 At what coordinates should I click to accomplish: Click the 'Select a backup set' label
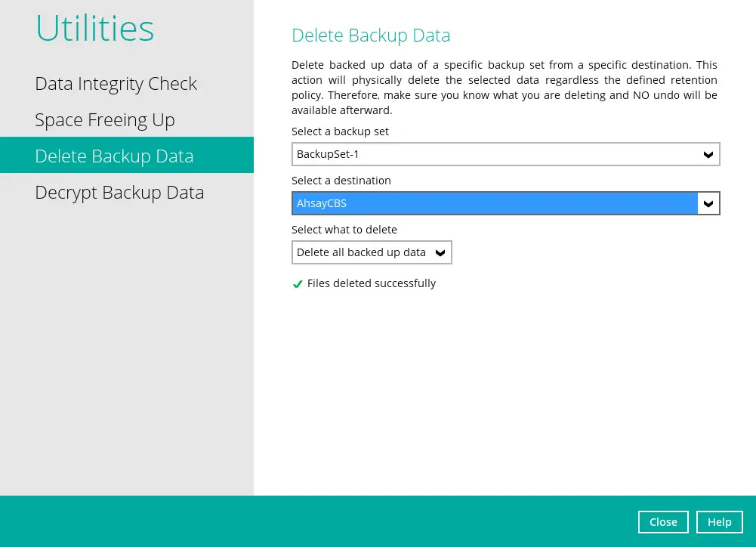pyautogui.click(x=340, y=131)
